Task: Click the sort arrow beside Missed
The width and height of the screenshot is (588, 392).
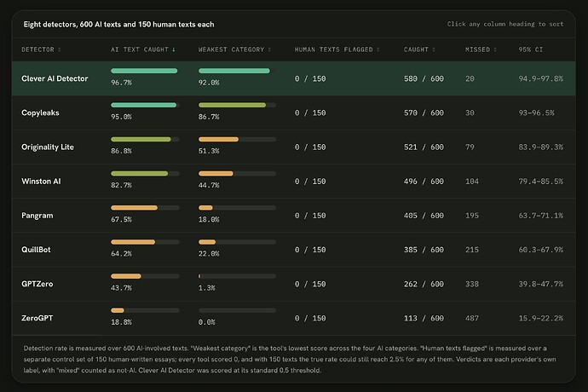Action: (495, 49)
